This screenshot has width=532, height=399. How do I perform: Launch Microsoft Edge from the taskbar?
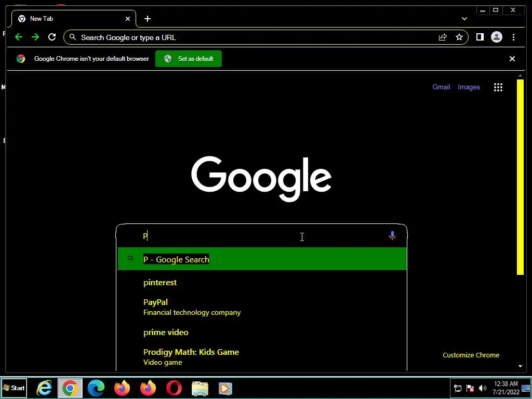click(96, 388)
